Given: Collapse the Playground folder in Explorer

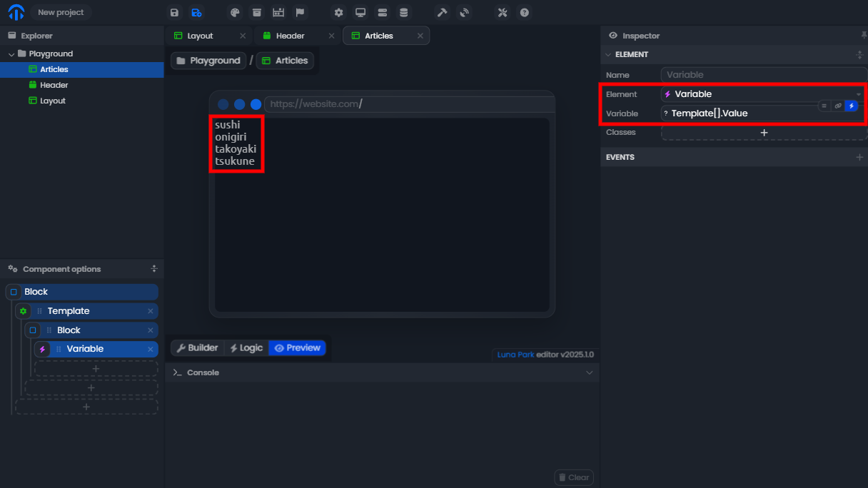Looking at the screenshot, I should pyautogui.click(x=11, y=54).
